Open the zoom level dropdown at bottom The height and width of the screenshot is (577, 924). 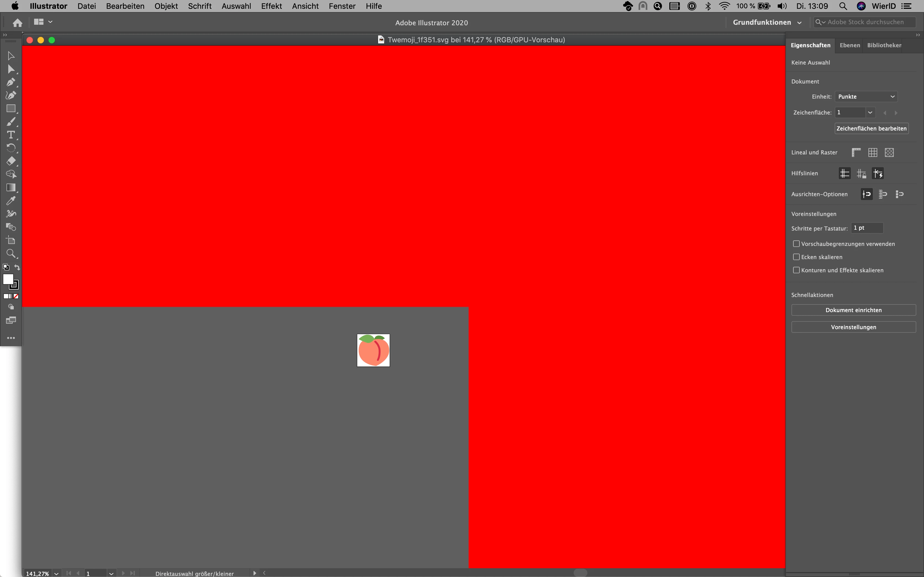56,574
